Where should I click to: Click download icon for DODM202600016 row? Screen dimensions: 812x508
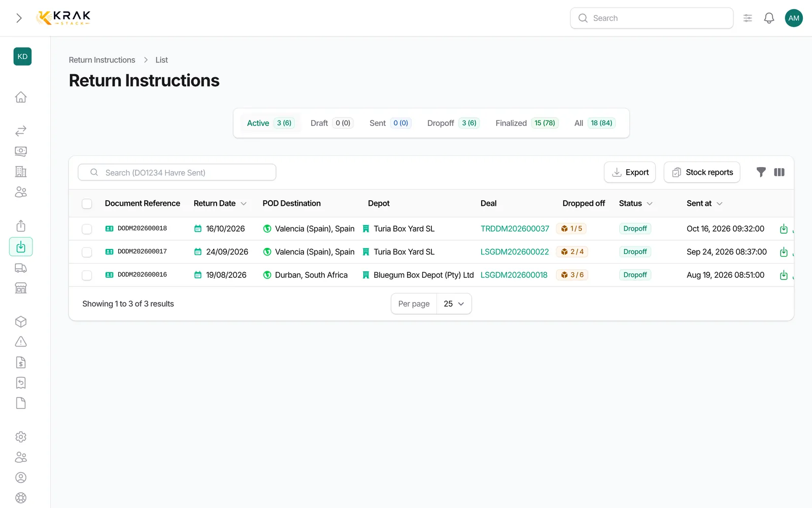pyautogui.click(x=784, y=275)
